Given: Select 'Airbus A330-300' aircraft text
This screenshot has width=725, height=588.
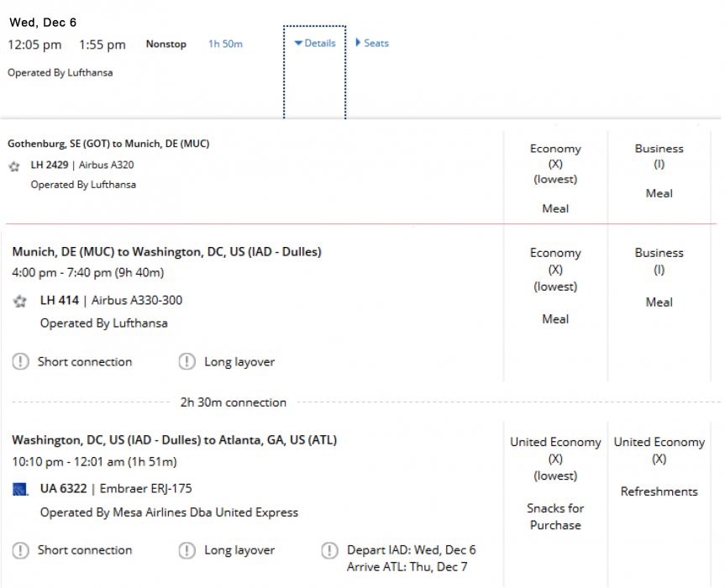Looking at the screenshot, I should click(x=137, y=301).
